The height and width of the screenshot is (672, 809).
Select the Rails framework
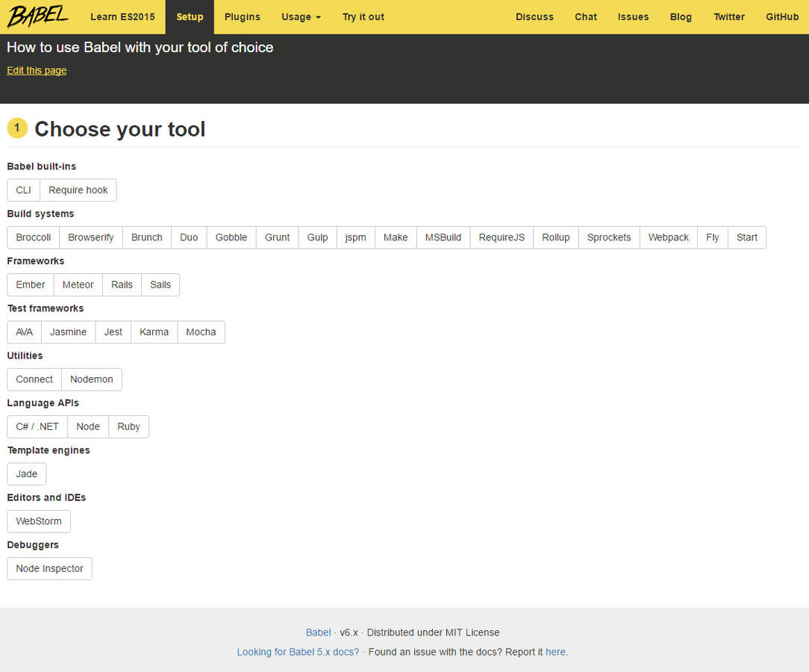point(122,285)
